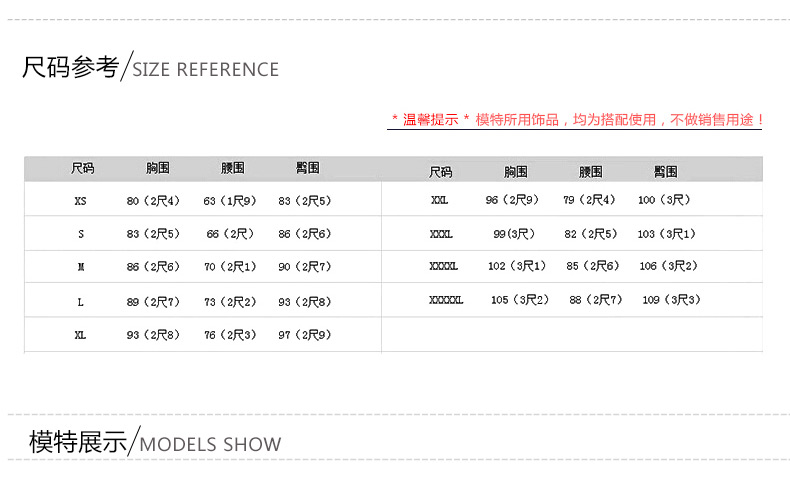Click the XXXXL hip value 106（3尺2）
790x483 pixels.
coord(668,266)
